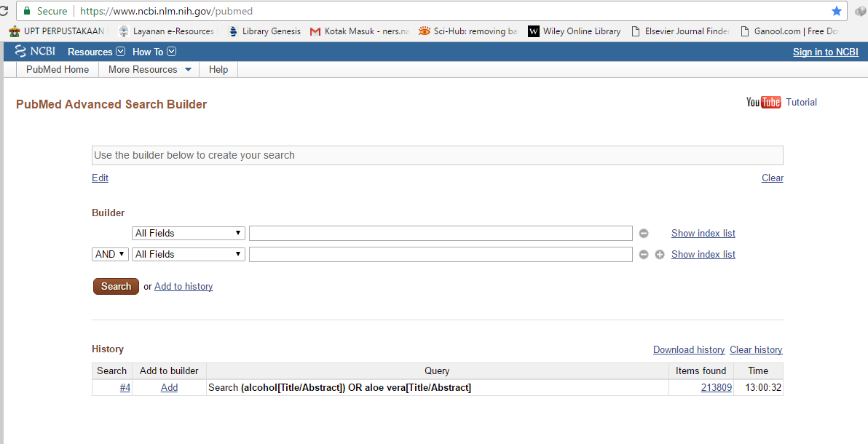Click the YouTube Tutorial icon
This screenshot has height=444, width=868.
point(762,102)
